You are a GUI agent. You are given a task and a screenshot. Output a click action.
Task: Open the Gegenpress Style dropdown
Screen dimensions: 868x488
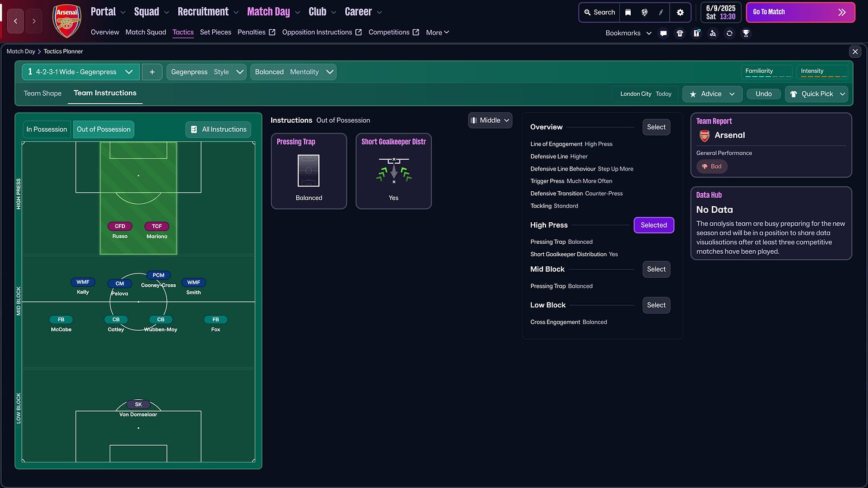tap(206, 72)
